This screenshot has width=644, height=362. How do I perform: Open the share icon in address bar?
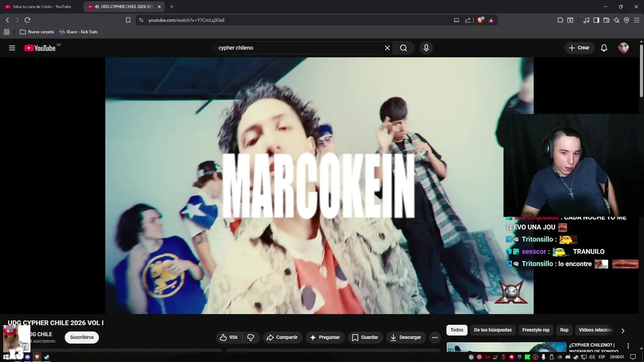[x=468, y=20]
